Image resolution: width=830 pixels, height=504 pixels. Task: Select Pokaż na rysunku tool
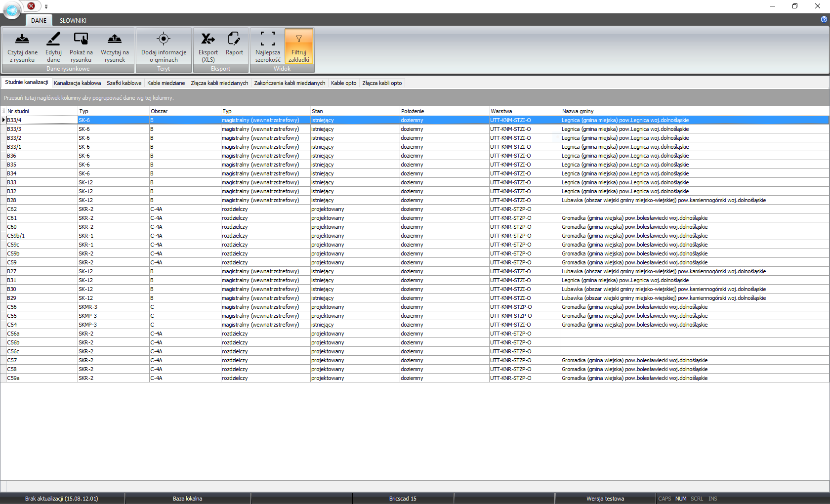click(81, 46)
